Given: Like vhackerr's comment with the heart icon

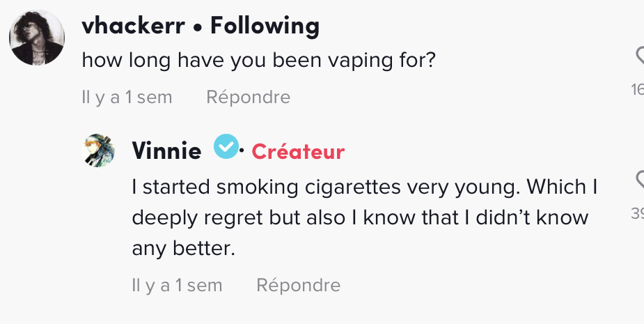Looking at the screenshot, I should point(640,56).
